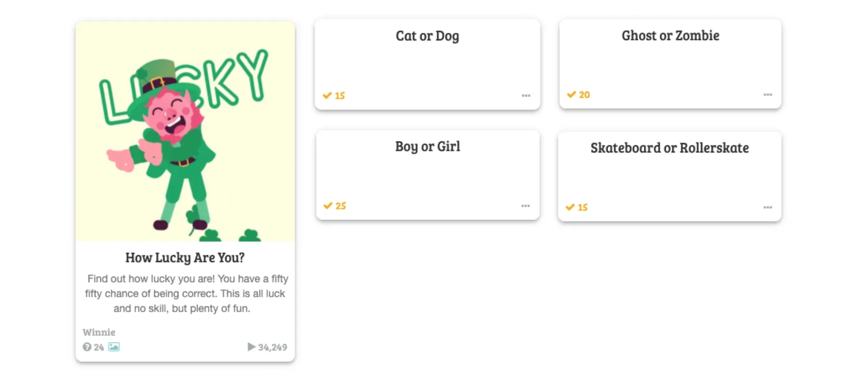Click the checkmark beside 25 on Boy or Girl
Image resolution: width=868 pixels, height=386 pixels.
(328, 206)
